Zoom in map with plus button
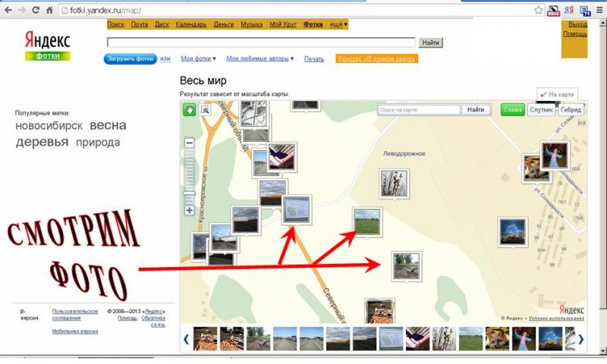607x364 pixels. pyautogui.click(x=189, y=210)
